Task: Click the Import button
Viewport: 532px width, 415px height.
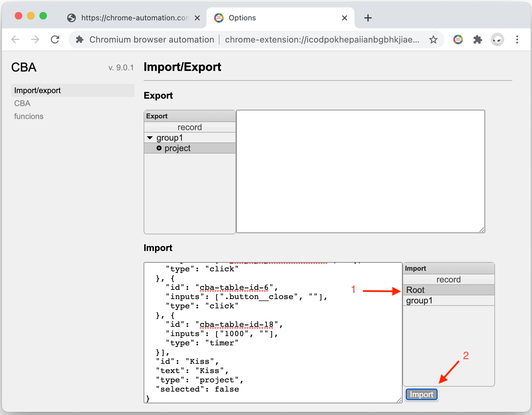Action: (422, 394)
